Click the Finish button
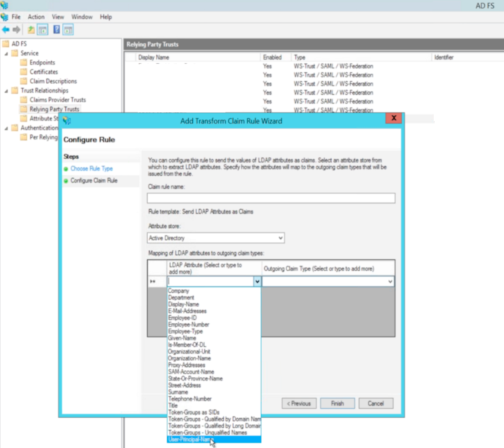The width and height of the screenshot is (504, 448). pos(337,403)
